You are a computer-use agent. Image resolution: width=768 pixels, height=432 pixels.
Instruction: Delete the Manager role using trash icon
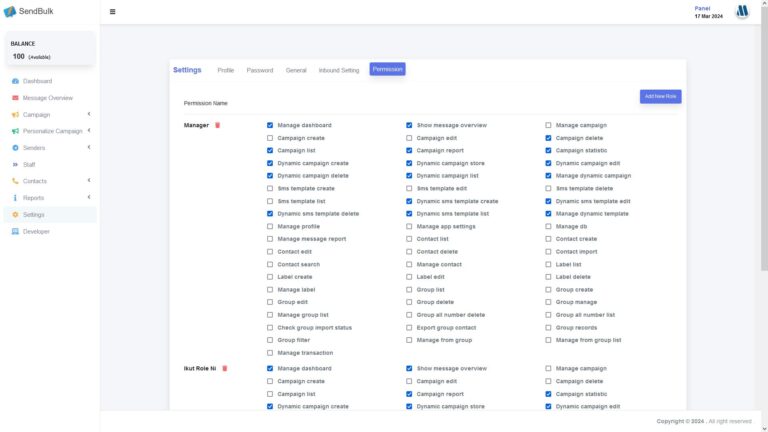click(x=217, y=125)
